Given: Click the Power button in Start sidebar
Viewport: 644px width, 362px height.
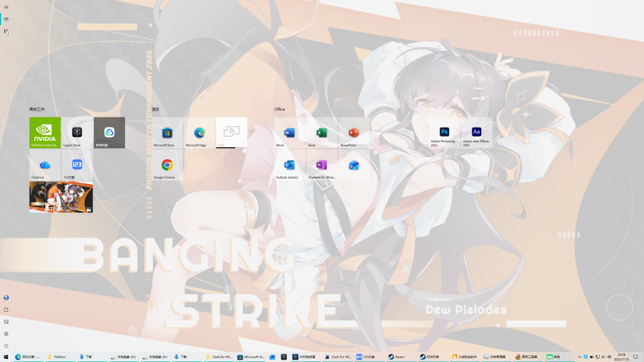Looking at the screenshot, I should (6, 346).
